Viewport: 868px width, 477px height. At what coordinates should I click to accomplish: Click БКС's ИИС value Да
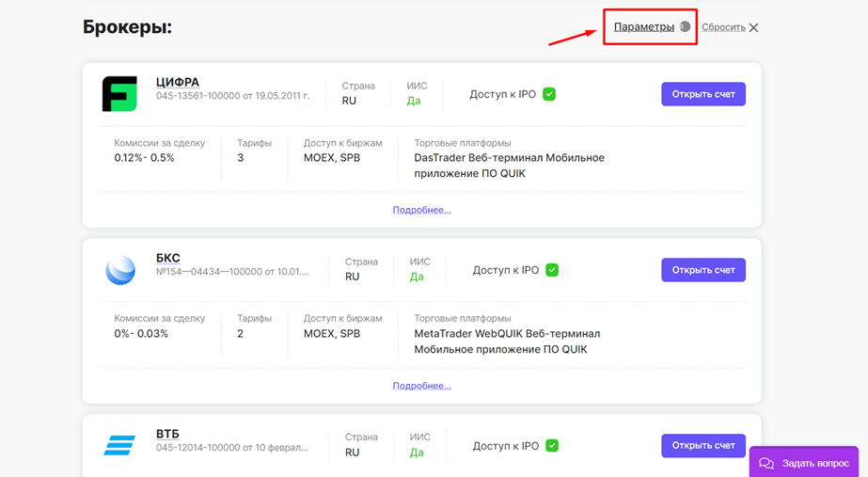click(417, 277)
